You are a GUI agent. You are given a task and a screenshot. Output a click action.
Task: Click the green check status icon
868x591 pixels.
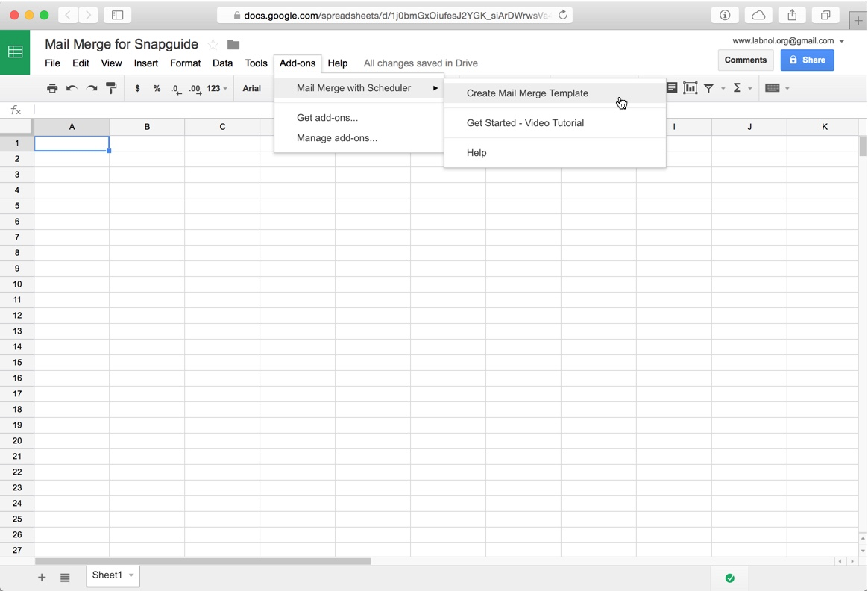coord(730,578)
